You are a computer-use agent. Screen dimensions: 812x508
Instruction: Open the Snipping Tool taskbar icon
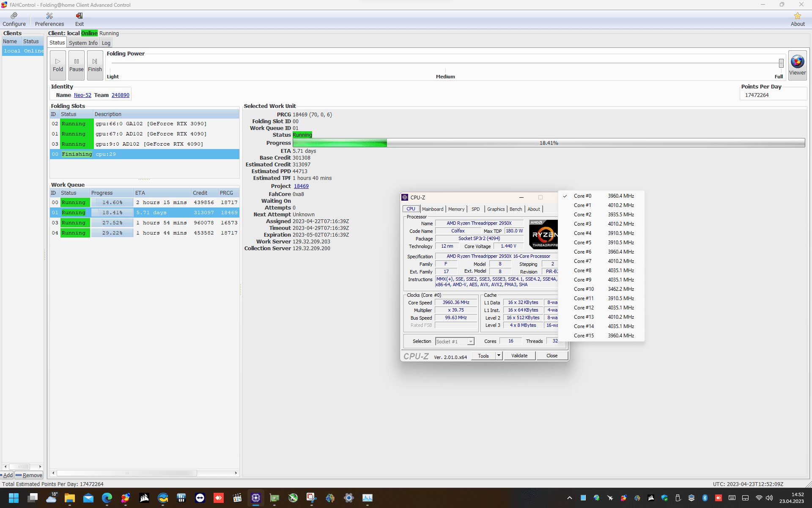coord(312,498)
